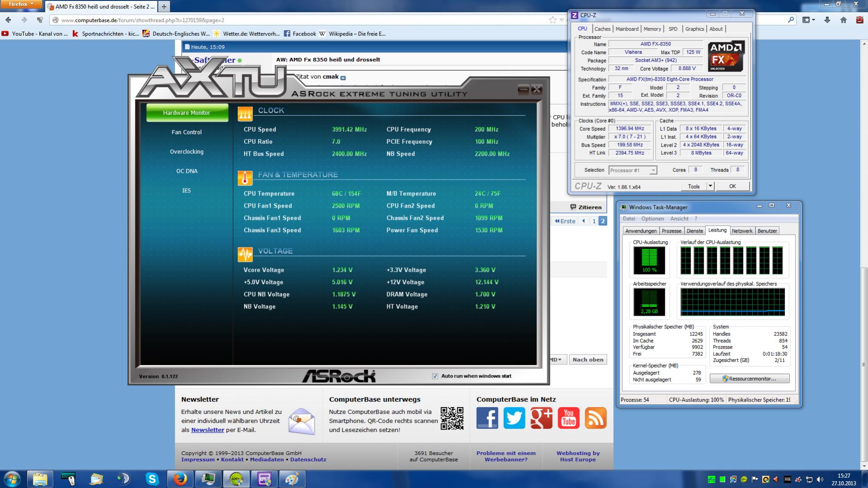Screen dimensions: 868x488
Task: Open the Hardware Monitor section in AXTU
Action: coord(187,113)
